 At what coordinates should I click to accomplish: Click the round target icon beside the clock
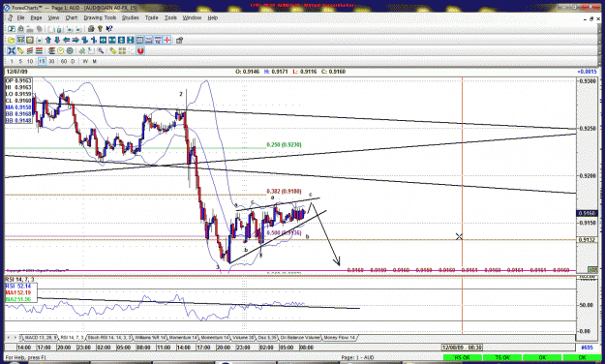click(70, 50)
